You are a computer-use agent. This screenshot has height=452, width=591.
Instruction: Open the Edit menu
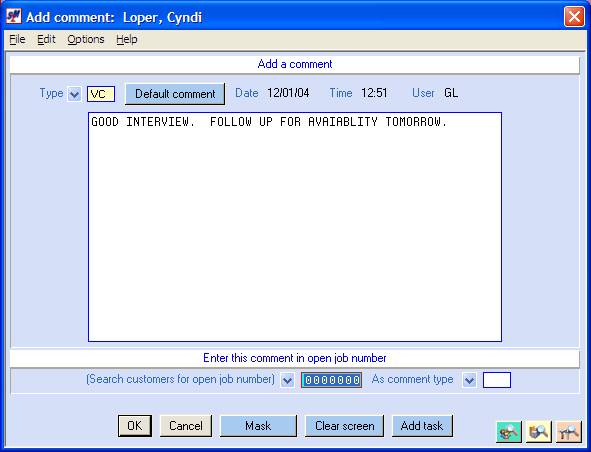[46, 39]
